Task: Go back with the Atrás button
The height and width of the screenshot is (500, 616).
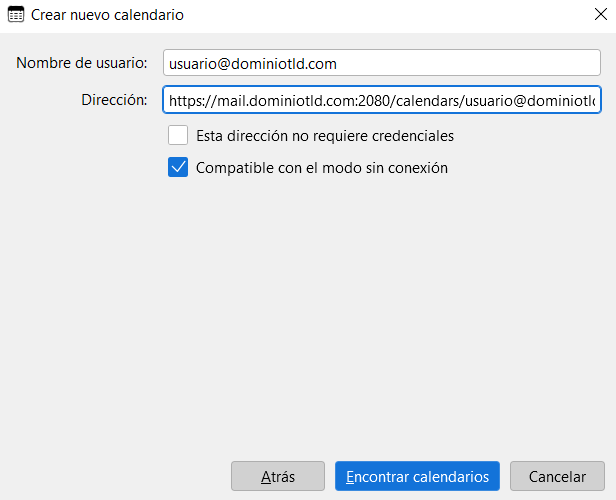Action: click(x=278, y=477)
